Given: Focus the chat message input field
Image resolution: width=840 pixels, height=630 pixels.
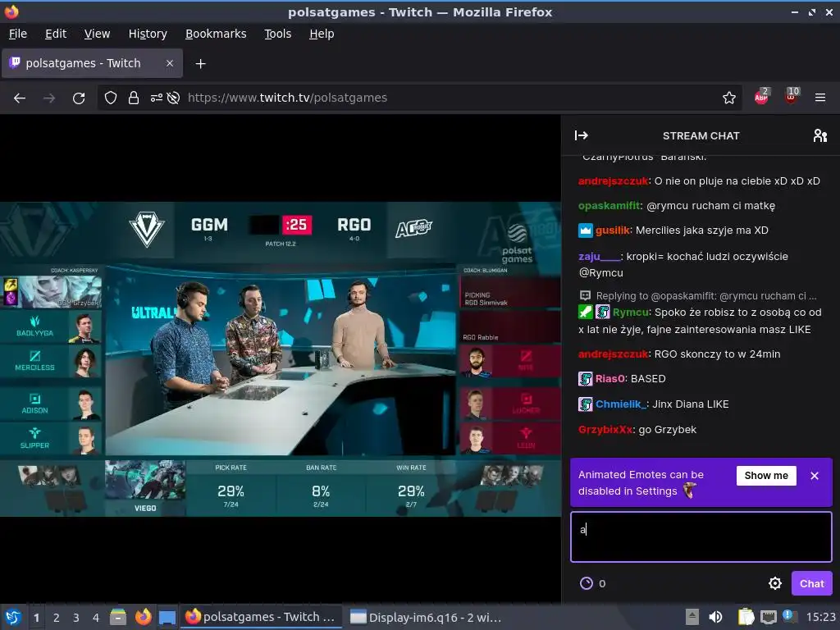Looking at the screenshot, I should click(x=701, y=536).
